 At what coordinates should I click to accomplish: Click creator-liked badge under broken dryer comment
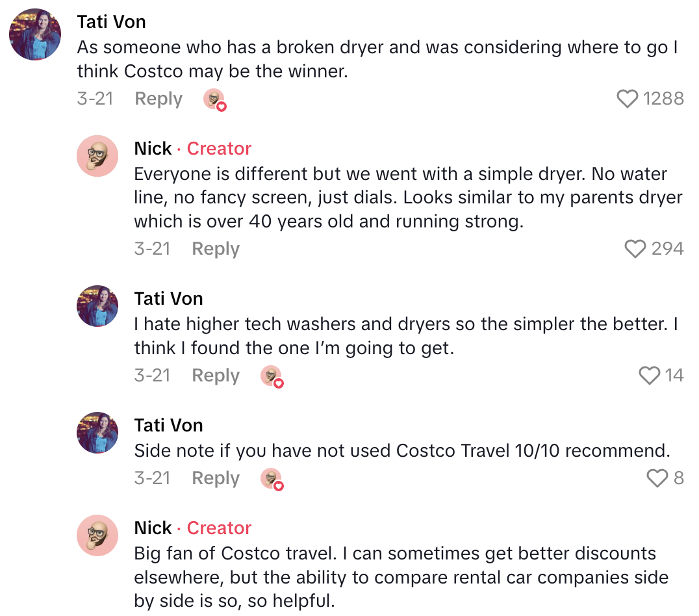(x=214, y=100)
